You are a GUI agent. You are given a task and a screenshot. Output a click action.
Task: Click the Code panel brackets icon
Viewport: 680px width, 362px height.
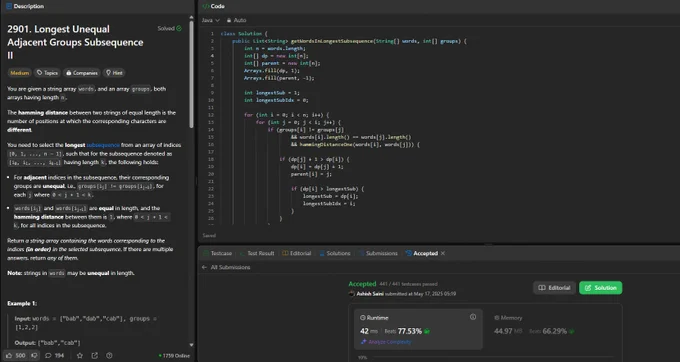(x=206, y=6)
